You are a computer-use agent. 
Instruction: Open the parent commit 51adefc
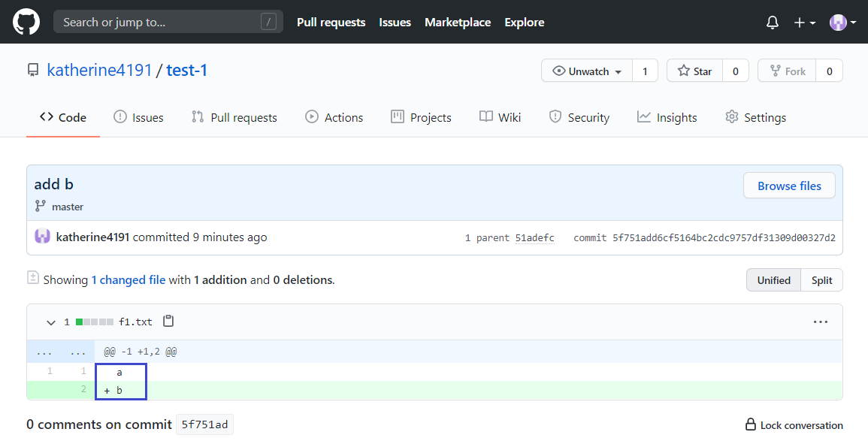535,237
